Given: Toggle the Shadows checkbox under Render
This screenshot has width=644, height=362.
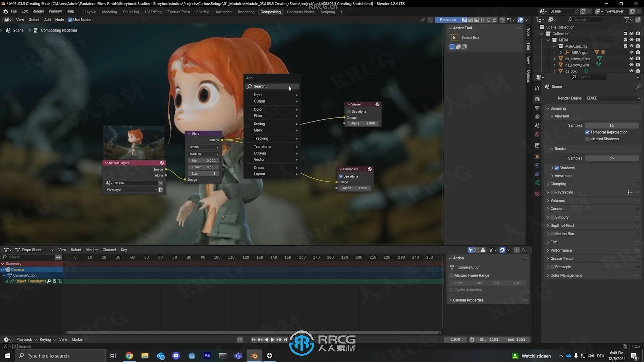Looking at the screenshot, I should (x=557, y=168).
